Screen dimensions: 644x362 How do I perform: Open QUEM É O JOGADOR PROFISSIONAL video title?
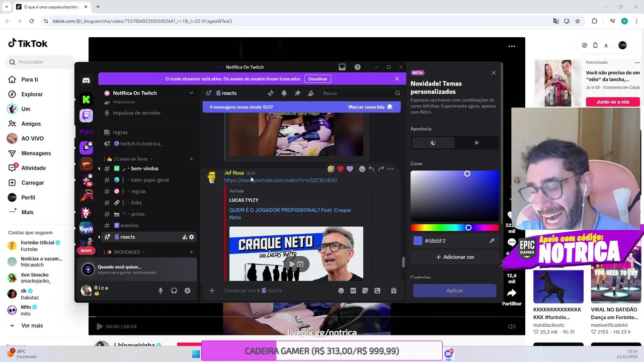[x=290, y=214]
